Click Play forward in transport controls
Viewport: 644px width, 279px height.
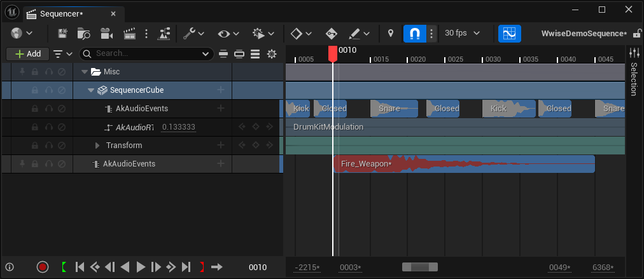[x=141, y=267]
